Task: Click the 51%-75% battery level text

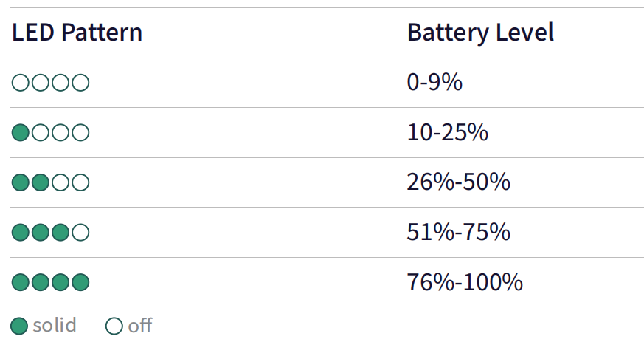Action: [459, 232]
